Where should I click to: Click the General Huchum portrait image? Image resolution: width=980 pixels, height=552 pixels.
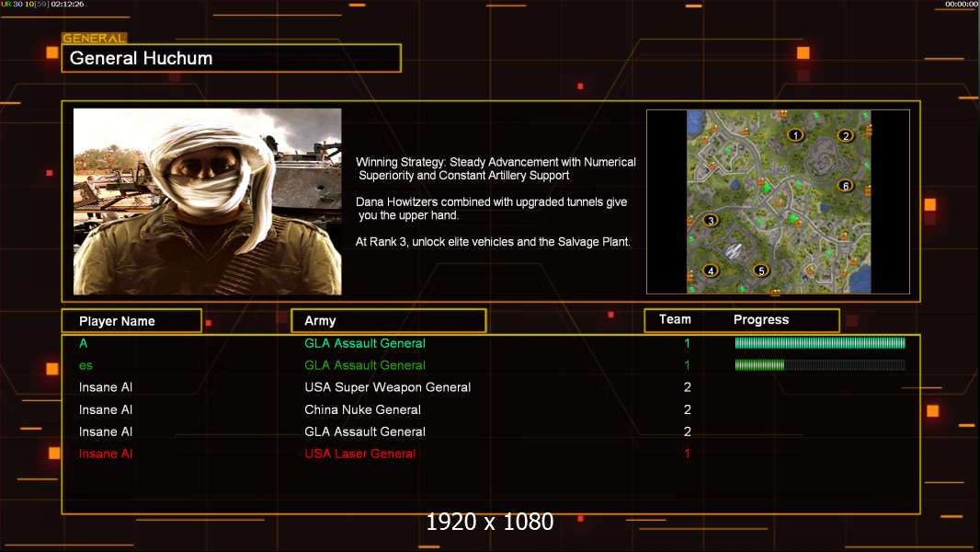[208, 201]
